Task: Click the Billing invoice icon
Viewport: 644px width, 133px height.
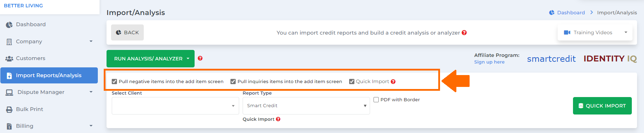Action: pos(9,126)
